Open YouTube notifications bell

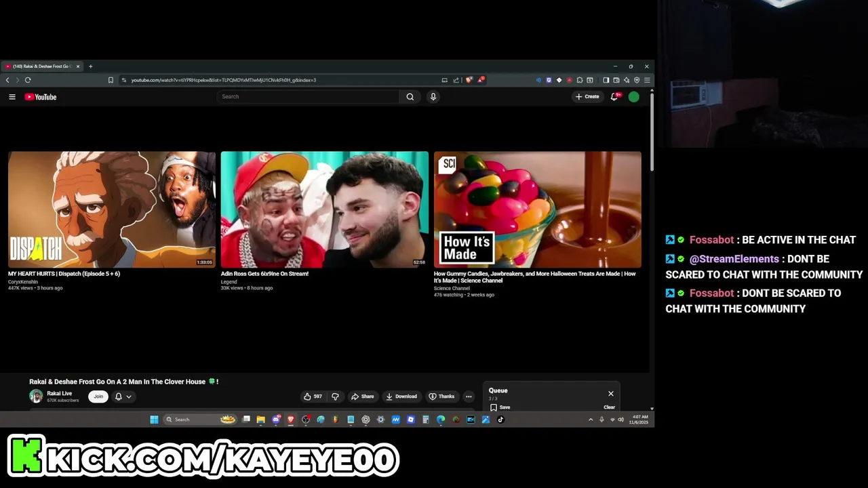tap(614, 97)
